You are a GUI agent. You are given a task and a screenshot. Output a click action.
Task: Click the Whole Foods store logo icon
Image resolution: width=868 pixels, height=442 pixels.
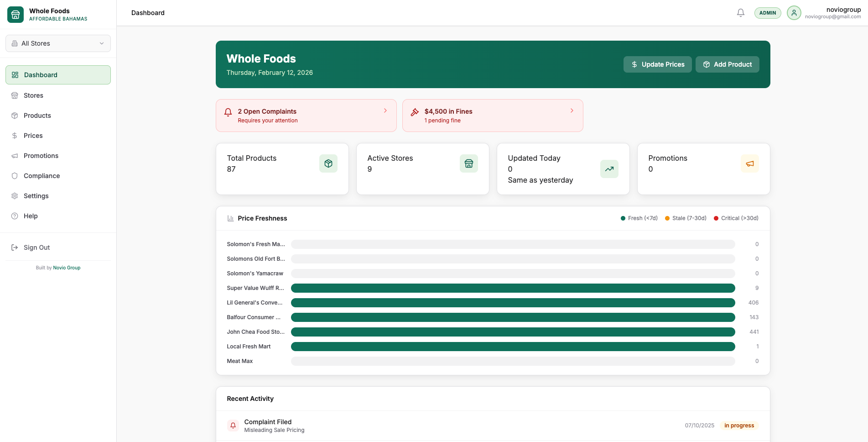click(x=15, y=14)
